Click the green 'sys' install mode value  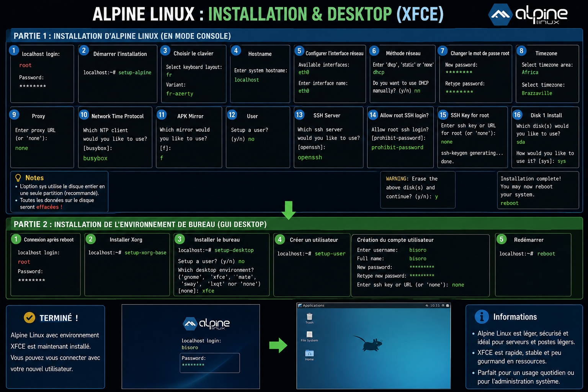coord(562,161)
